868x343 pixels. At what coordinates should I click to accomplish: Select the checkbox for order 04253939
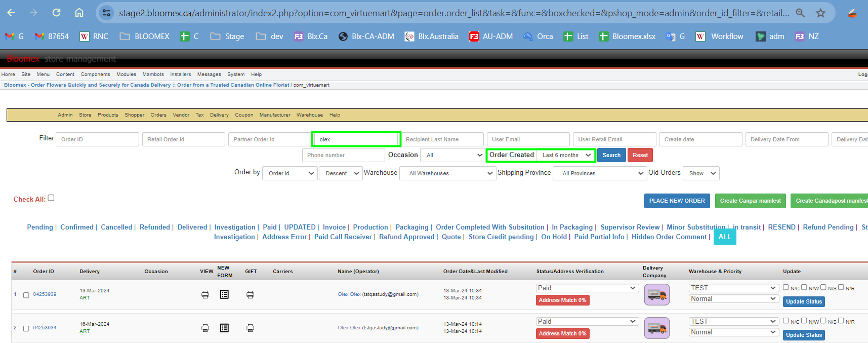(x=26, y=295)
